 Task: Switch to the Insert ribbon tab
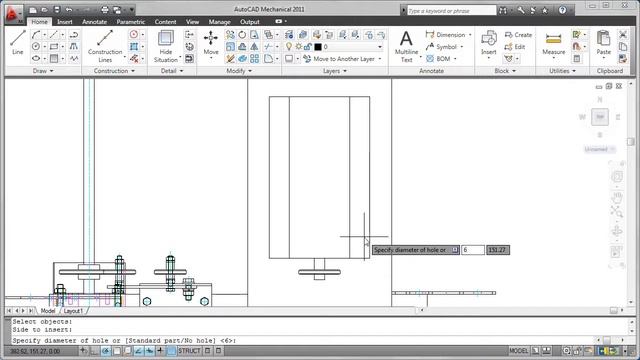[x=64, y=22]
